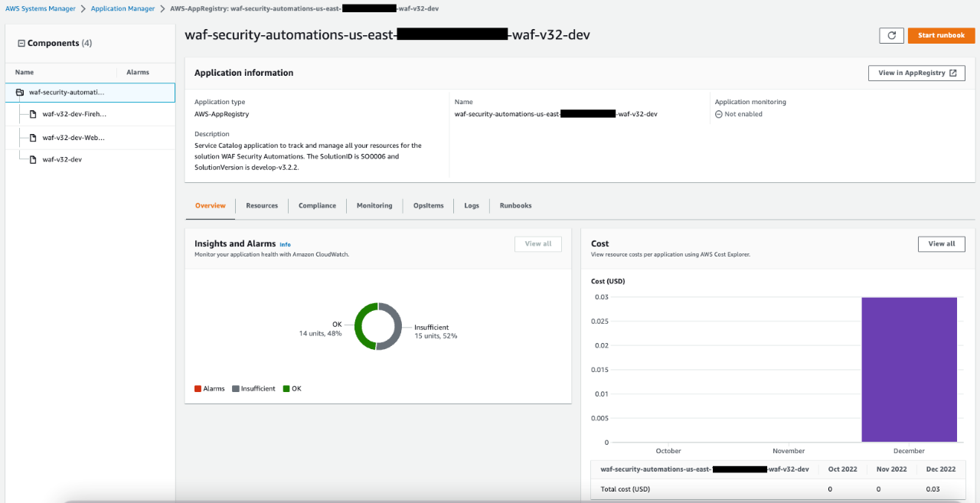Click the Alarms legend item under the donut chart

pyautogui.click(x=209, y=388)
